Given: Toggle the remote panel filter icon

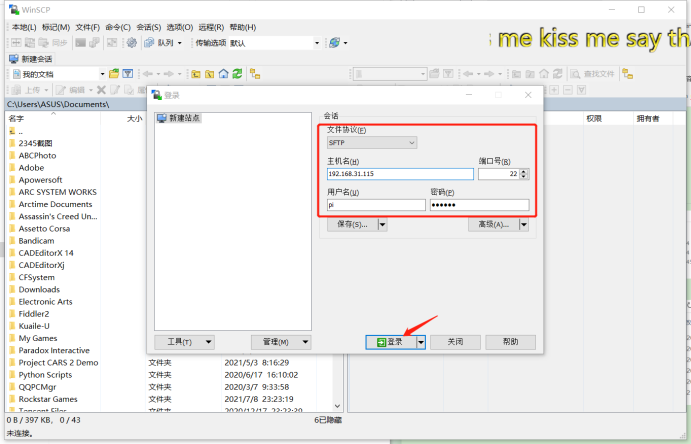Looking at the screenshot, I should coord(448,74).
